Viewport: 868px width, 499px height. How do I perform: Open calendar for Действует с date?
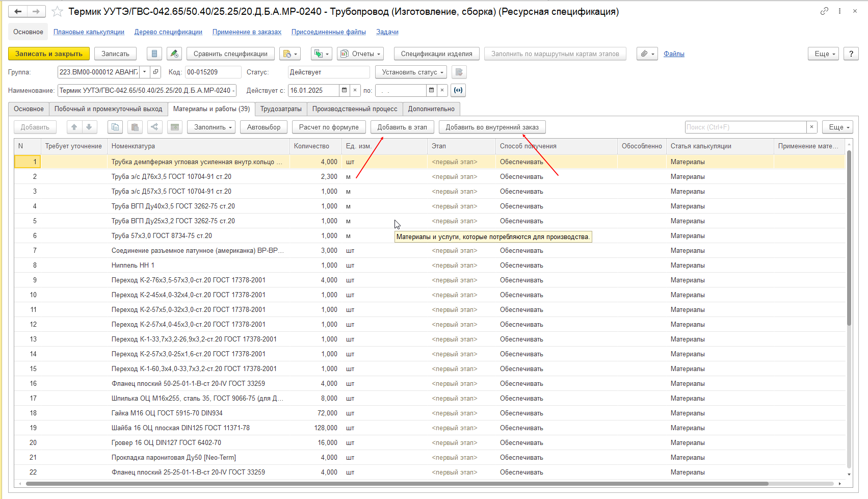(x=345, y=90)
